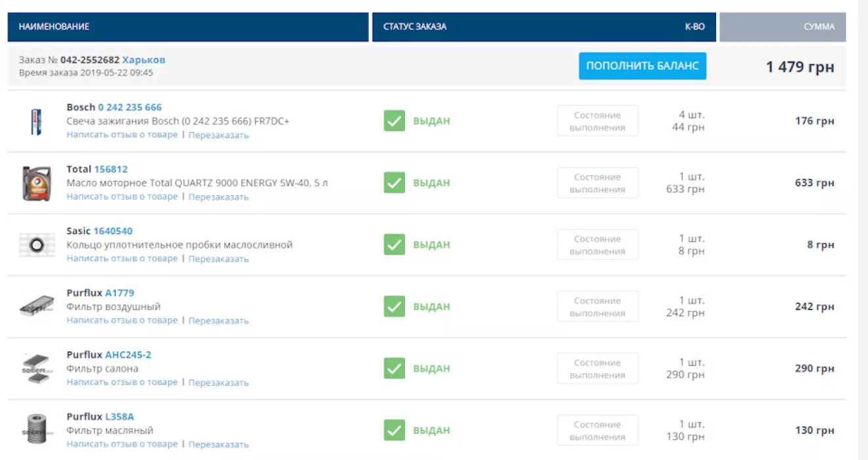Click the Purflux oil filter image

[36, 430]
